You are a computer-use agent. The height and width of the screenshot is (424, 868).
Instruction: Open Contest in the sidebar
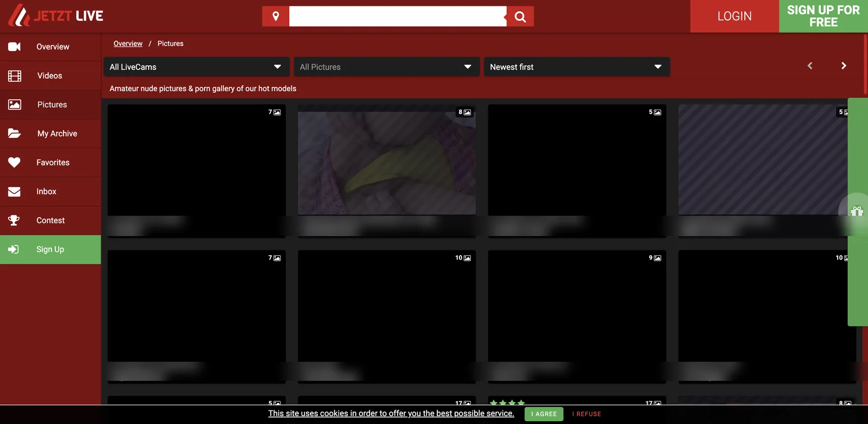click(50, 220)
